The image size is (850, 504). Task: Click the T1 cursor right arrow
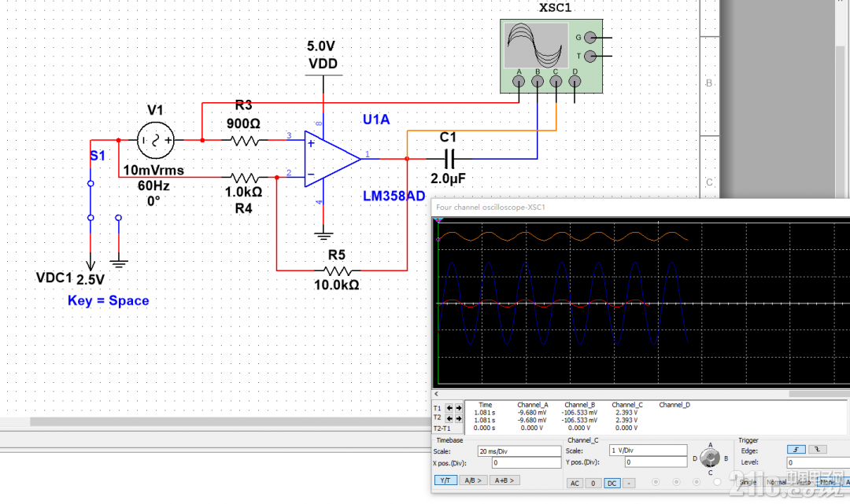coord(459,408)
